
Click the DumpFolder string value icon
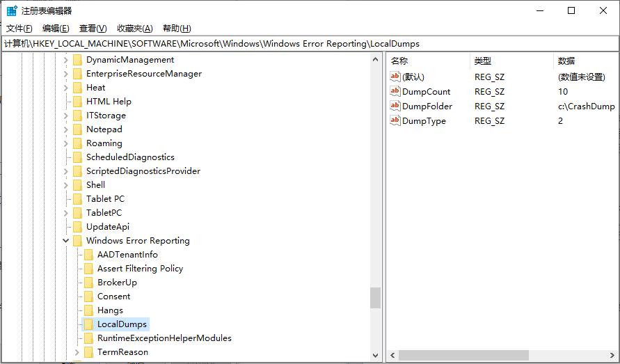point(395,106)
